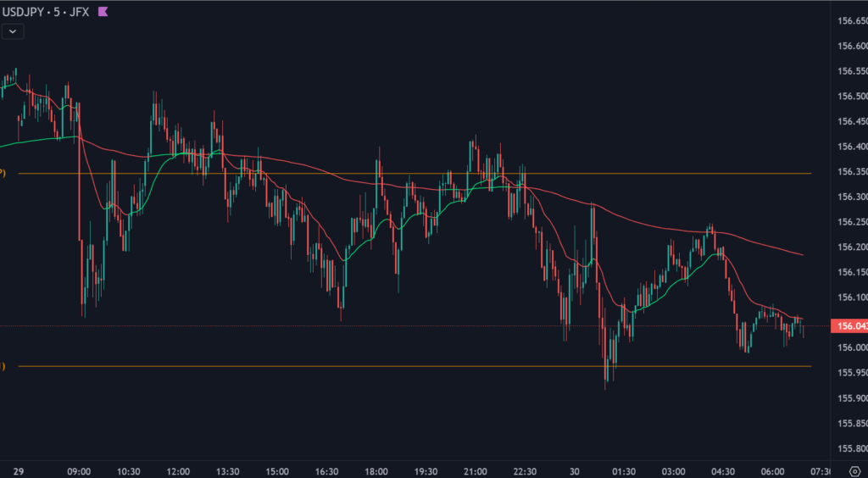Click the 01:30 time axis label
This screenshot has width=868, height=478.
point(624,471)
